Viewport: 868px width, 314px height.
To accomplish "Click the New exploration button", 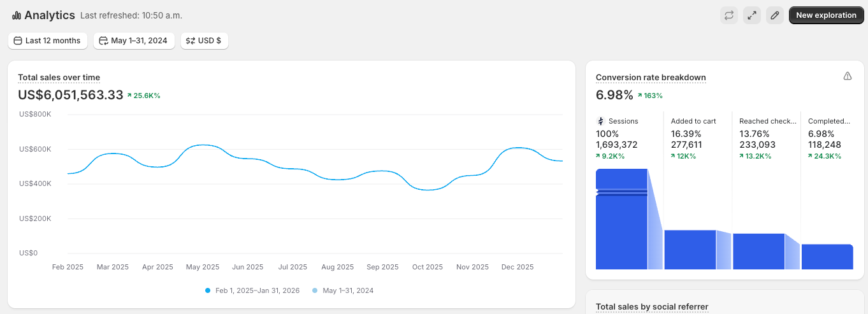I will click(826, 15).
